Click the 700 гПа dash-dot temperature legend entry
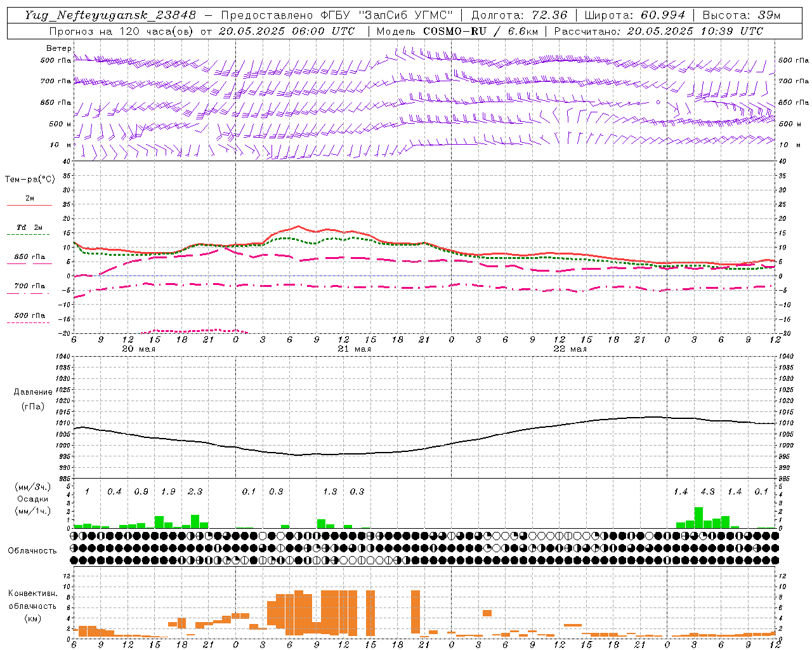This screenshot has width=812, height=650. coord(30,288)
